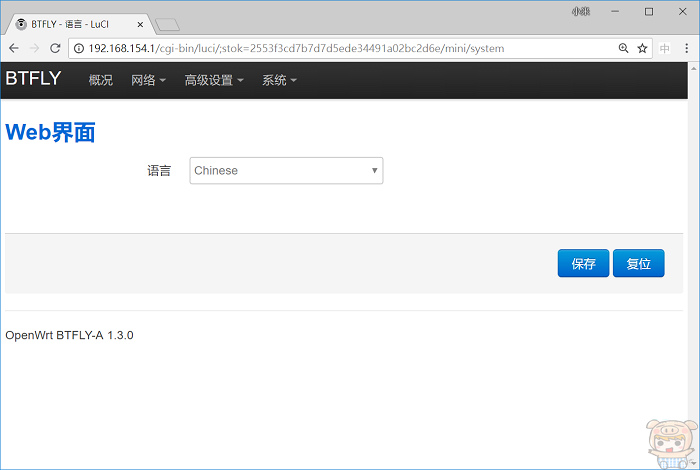The height and width of the screenshot is (470, 700).
Task: Click the 保存 save button
Action: click(x=583, y=263)
